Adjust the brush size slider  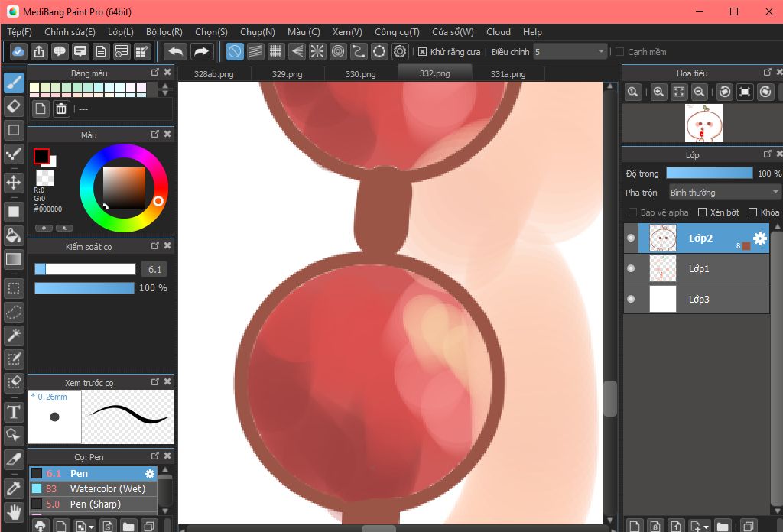[85, 270]
